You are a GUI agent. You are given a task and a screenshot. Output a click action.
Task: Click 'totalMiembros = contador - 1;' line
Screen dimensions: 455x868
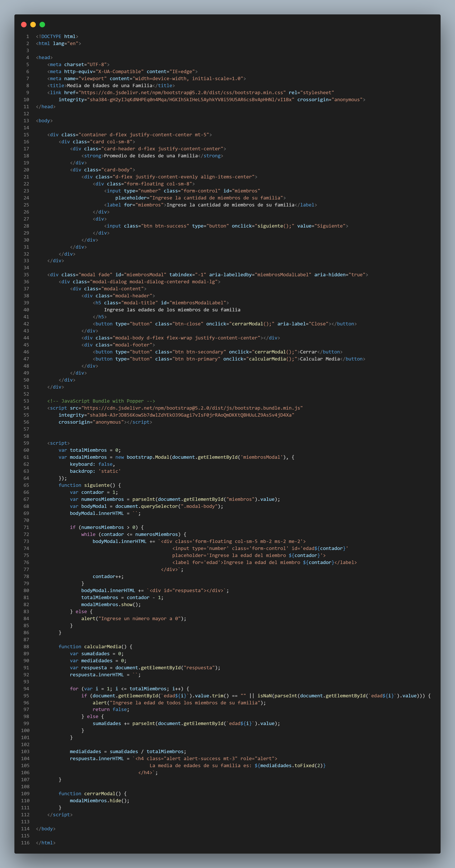coord(122,597)
